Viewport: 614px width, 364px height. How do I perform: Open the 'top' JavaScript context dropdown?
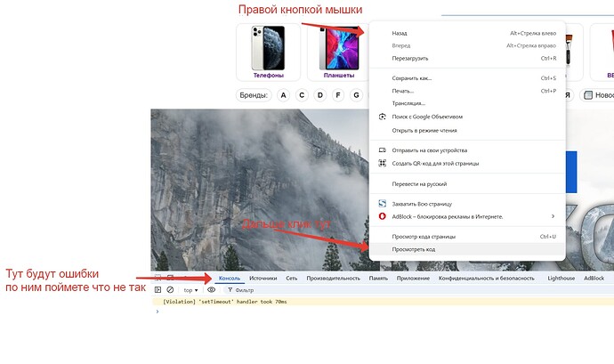pyautogui.click(x=190, y=290)
